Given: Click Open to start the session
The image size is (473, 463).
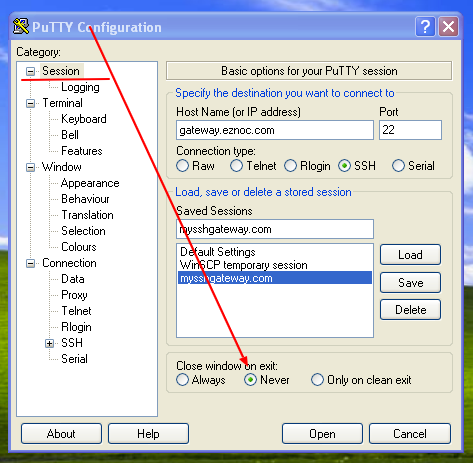Looking at the screenshot, I should click(x=322, y=434).
